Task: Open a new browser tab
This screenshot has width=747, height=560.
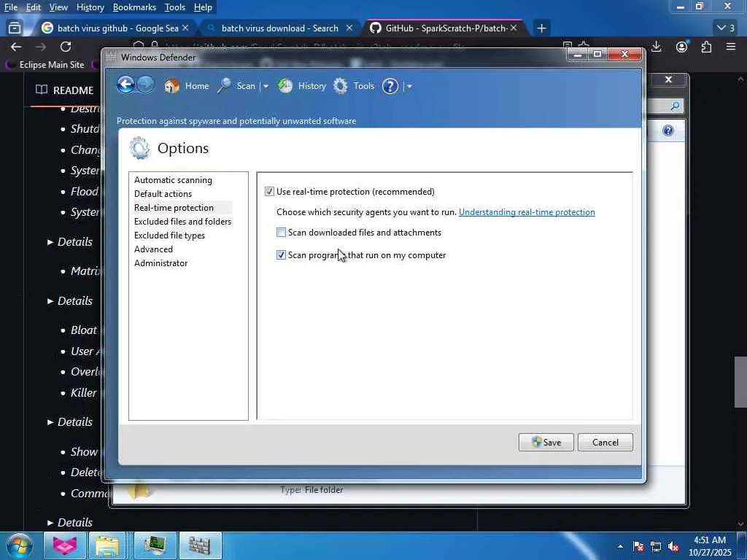Action: point(541,28)
